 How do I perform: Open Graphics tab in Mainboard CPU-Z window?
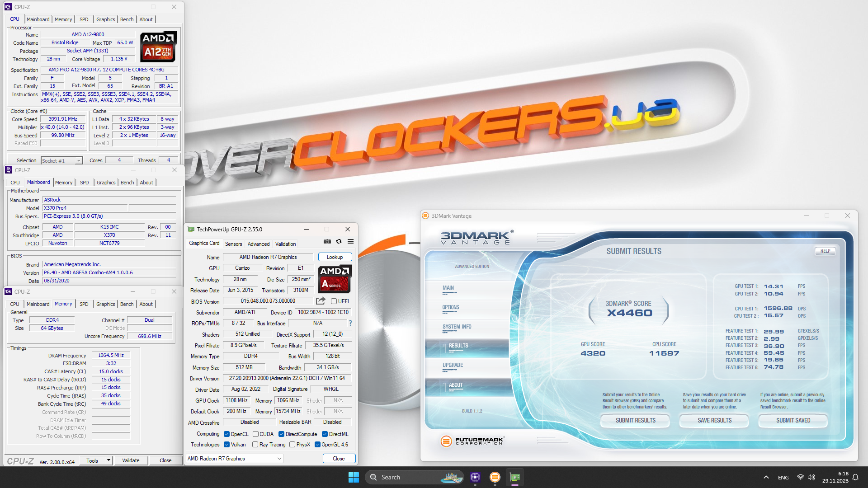(106, 183)
